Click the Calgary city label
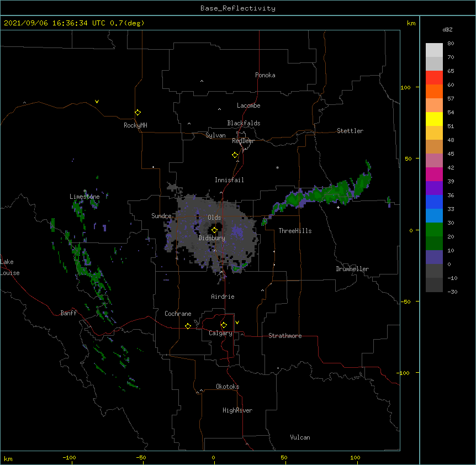476x465 pixels. (x=221, y=333)
